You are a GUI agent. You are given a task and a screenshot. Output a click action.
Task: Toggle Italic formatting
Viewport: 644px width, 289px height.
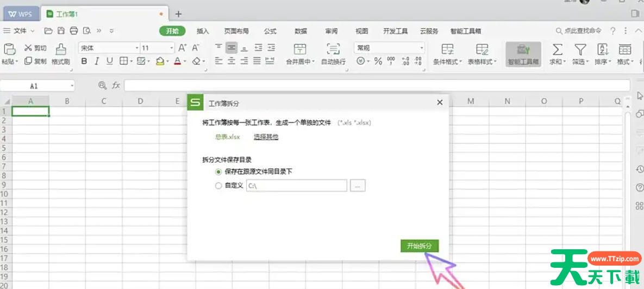click(x=97, y=62)
